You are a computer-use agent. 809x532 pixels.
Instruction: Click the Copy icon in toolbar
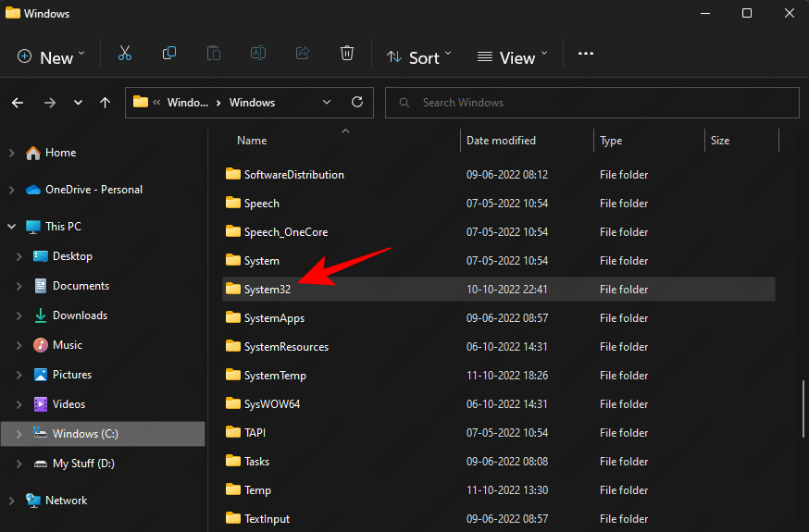(169, 54)
